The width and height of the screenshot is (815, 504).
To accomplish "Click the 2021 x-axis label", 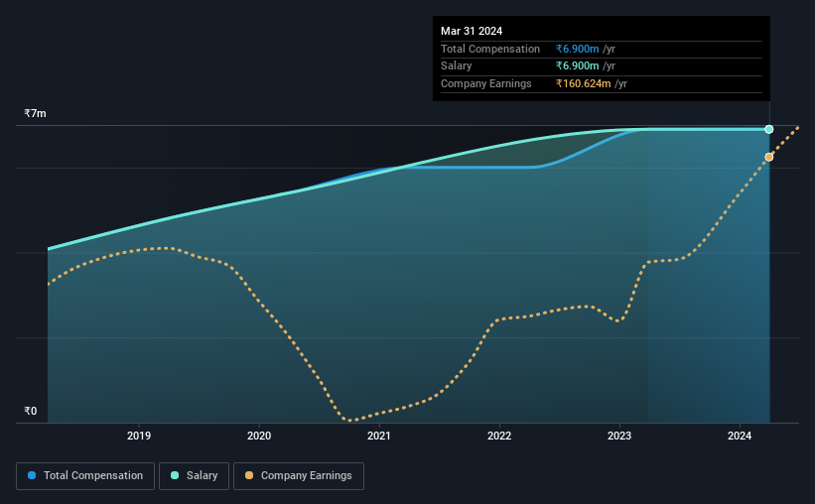I will [379, 436].
